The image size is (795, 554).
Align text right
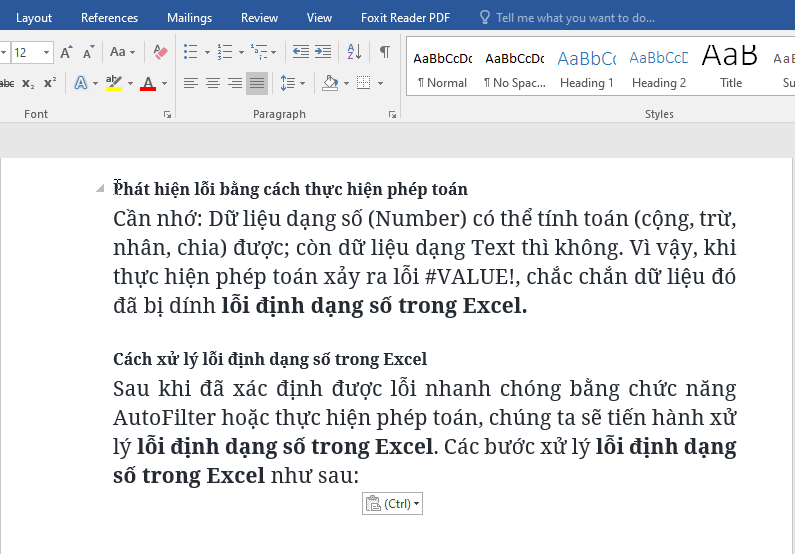coord(235,83)
